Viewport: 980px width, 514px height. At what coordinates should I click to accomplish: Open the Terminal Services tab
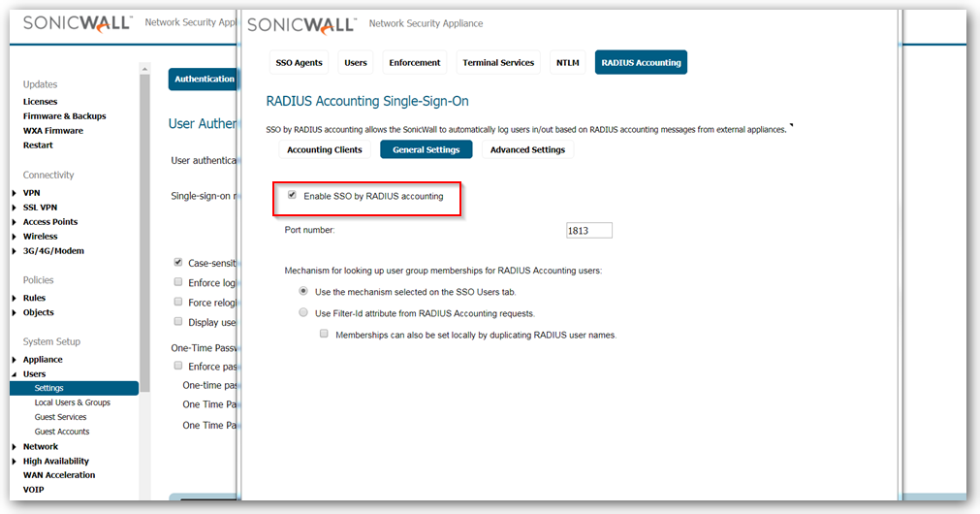click(498, 63)
